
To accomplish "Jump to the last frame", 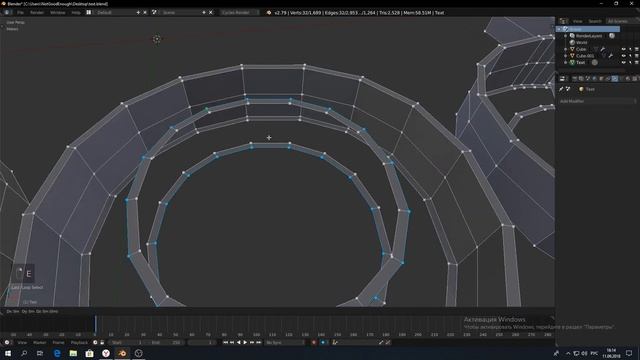I will [258, 342].
